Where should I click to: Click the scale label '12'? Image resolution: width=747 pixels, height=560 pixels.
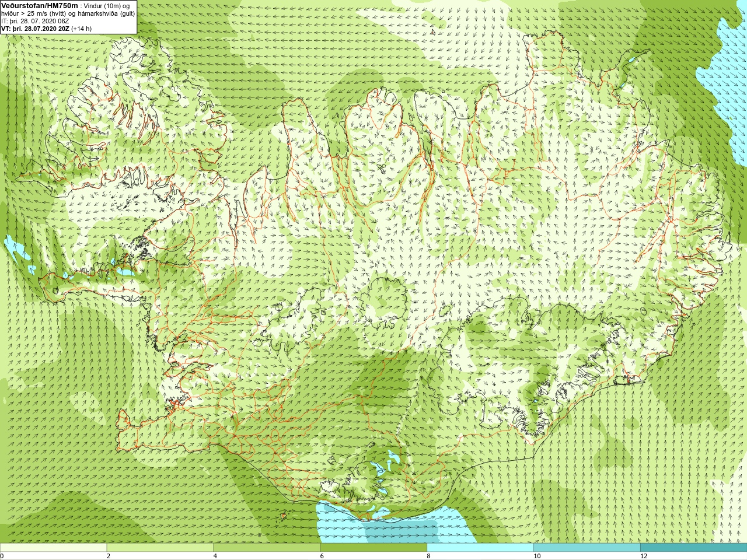[644, 556]
